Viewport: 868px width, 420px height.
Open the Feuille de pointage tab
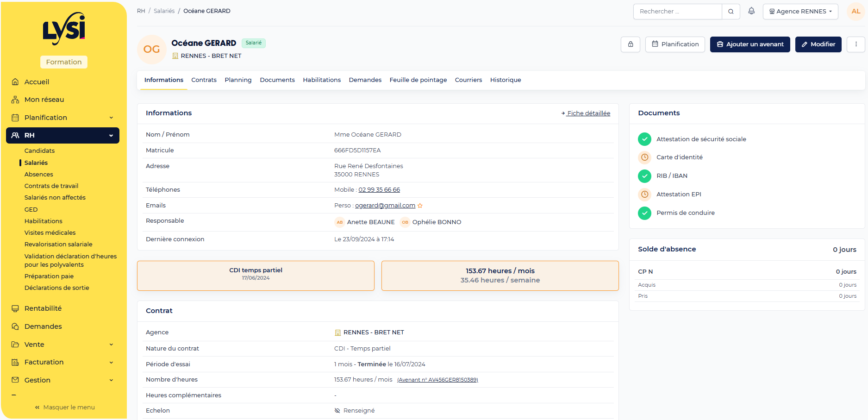[x=418, y=80]
